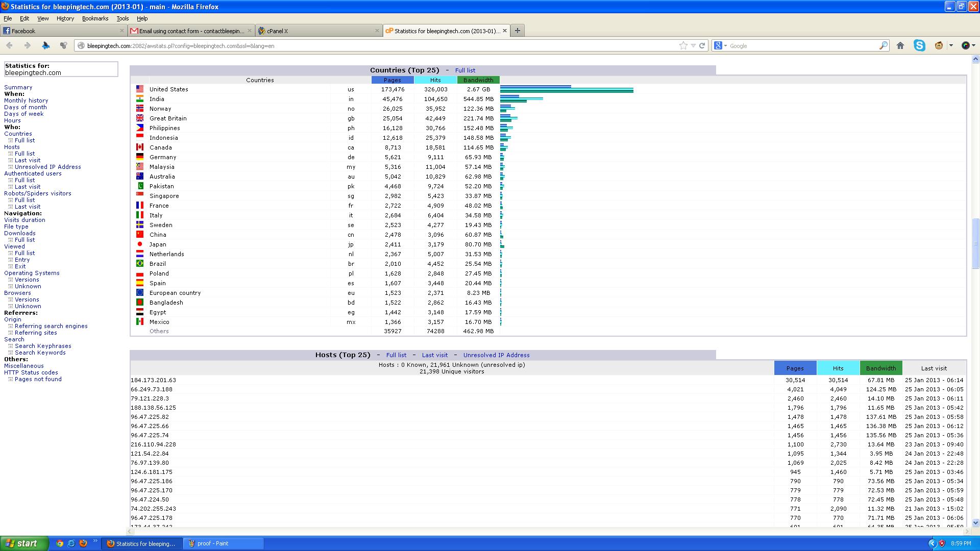Click the Skype toolbar icon
Image resolution: width=980 pixels, height=551 pixels.
coord(919,45)
